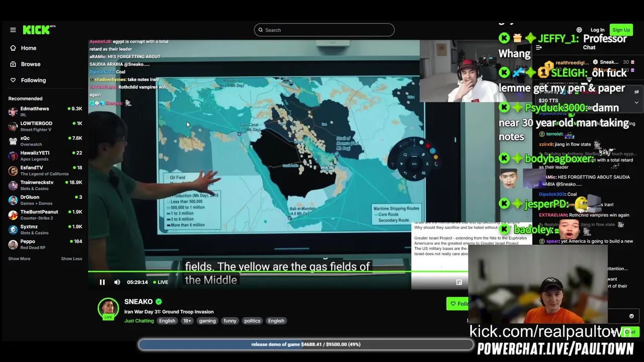Click Syztmz's avatar in Recommended
This screenshot has width=644, height=362.
click(13, 229)
